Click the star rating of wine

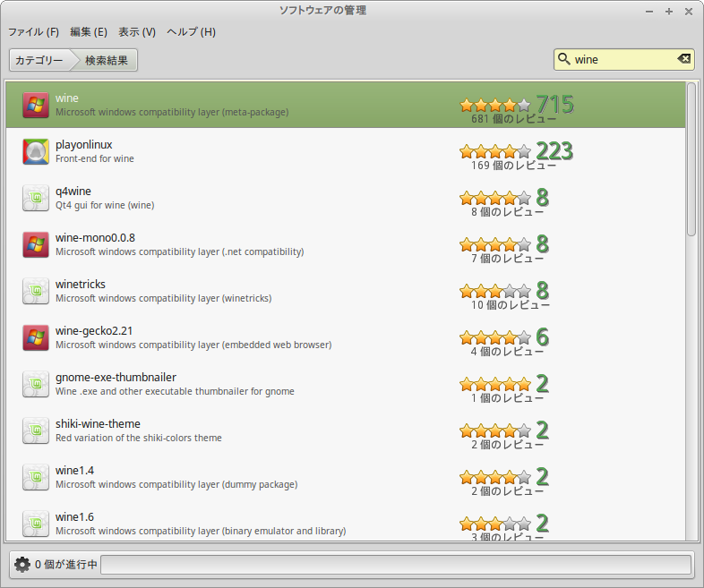(495, 106)
